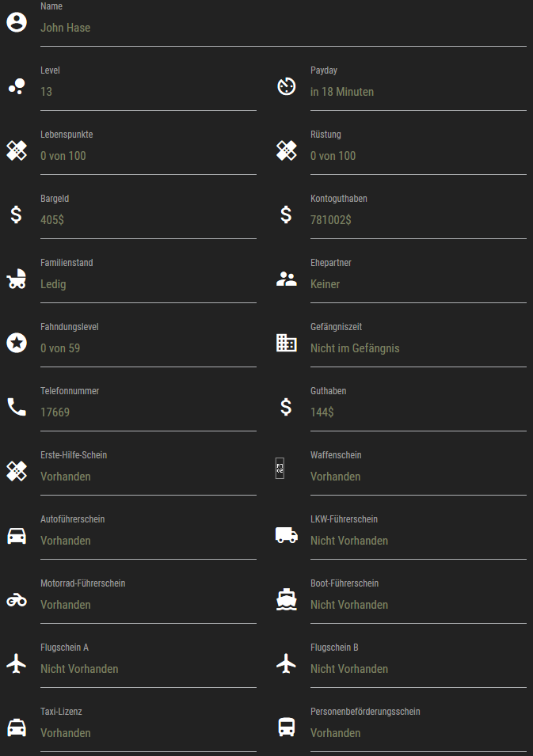Click the Personenbeförderungsschein bus icon

coord(286,728)
